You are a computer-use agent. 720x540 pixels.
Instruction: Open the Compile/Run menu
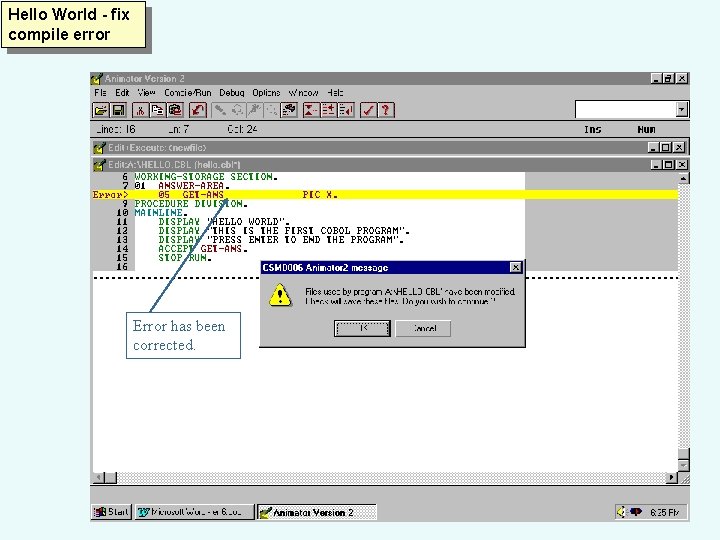coord(188,93)
